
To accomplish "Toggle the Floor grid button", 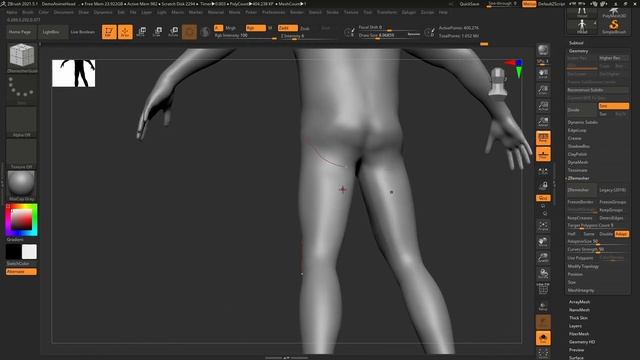I will (x=543, y=155).
